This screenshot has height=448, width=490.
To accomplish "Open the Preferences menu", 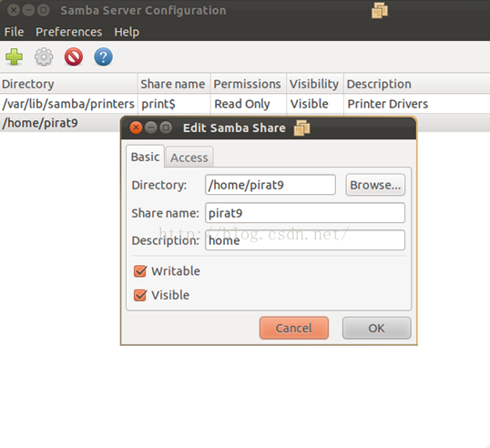I will pyautogui.click(x=68, y=32).
